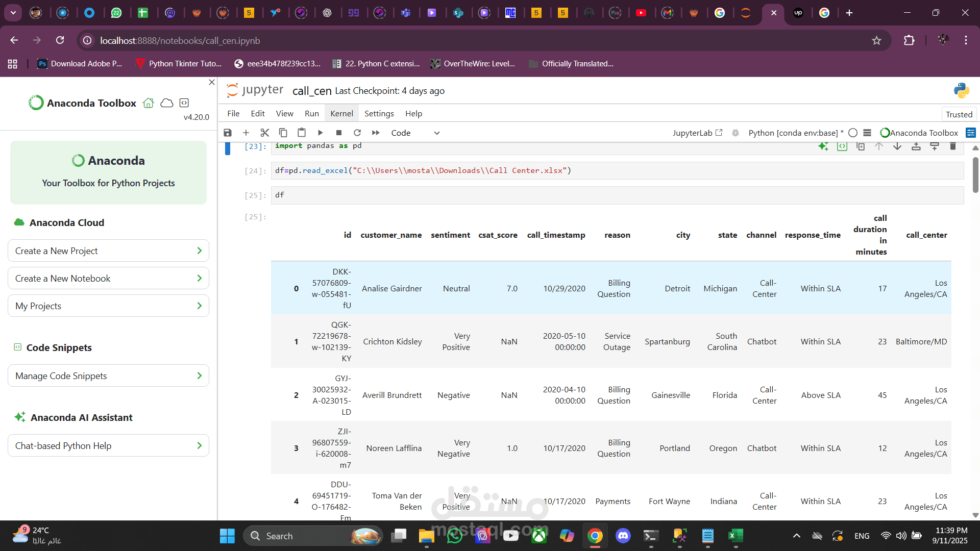The width and height of the screenshot is (980, 551).
Task: Click the Spartanburg city cell
Action: click(667, 342)
